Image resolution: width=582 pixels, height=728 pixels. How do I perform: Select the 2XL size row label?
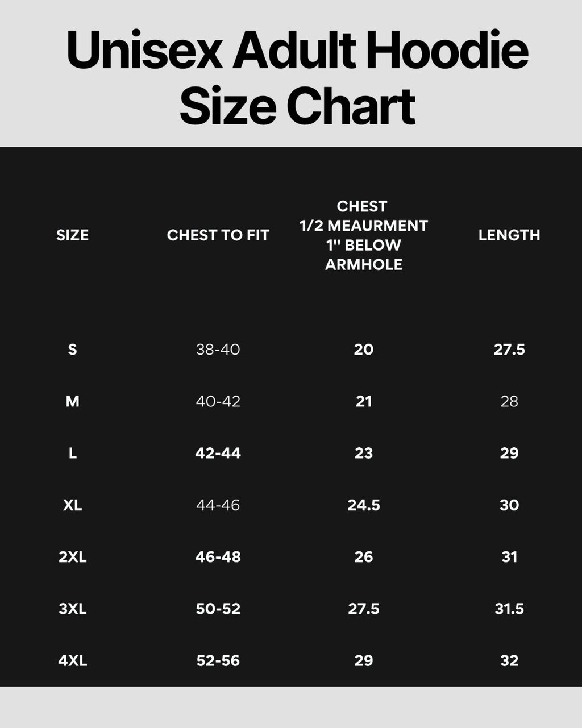[x=72, y=557]
